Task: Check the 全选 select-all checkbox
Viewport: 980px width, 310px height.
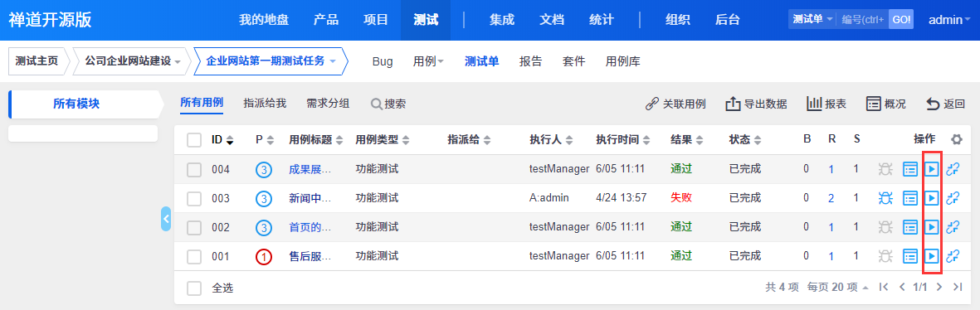Action: point(194,288)
